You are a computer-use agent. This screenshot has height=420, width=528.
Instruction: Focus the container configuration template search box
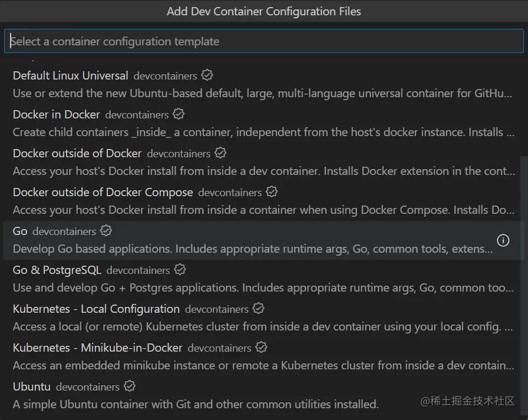click(263, 42)
